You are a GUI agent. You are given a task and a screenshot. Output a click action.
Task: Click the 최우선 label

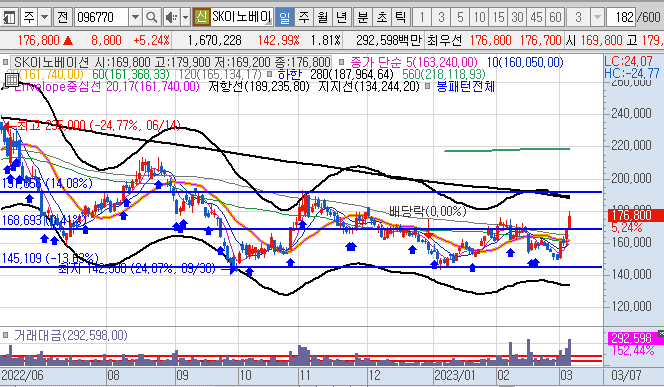tap(444, 41)
